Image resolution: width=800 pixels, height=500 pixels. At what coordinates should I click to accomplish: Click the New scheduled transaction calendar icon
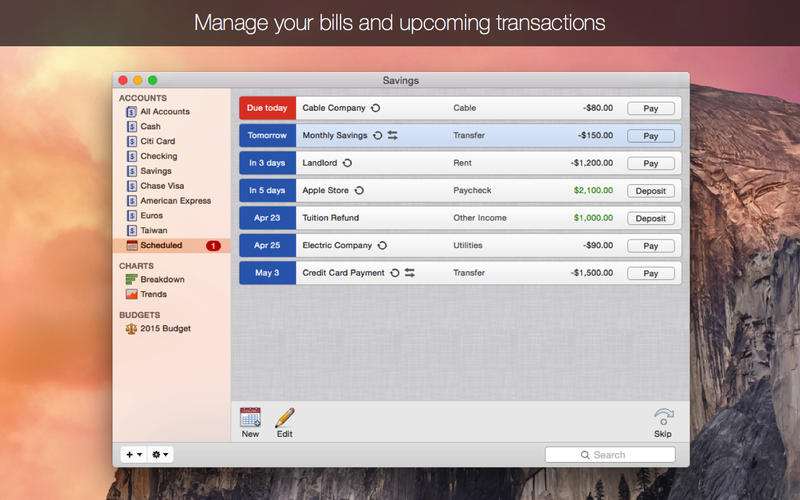pos(250,417)
